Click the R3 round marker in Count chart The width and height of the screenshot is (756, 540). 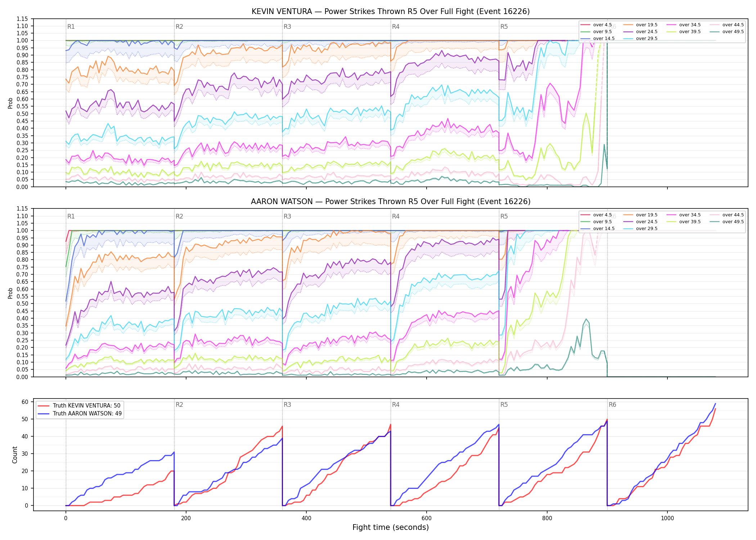click(x=287, y=405)
